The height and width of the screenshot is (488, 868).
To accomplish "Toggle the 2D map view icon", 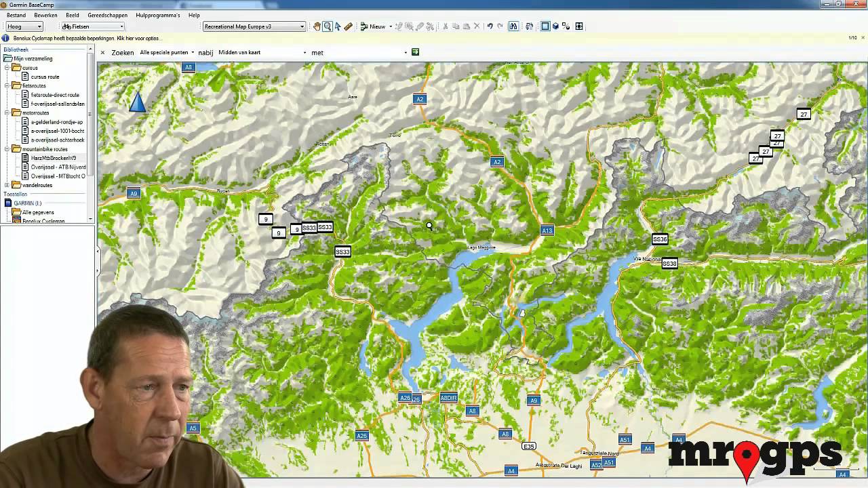I will [x=545, y=26].
